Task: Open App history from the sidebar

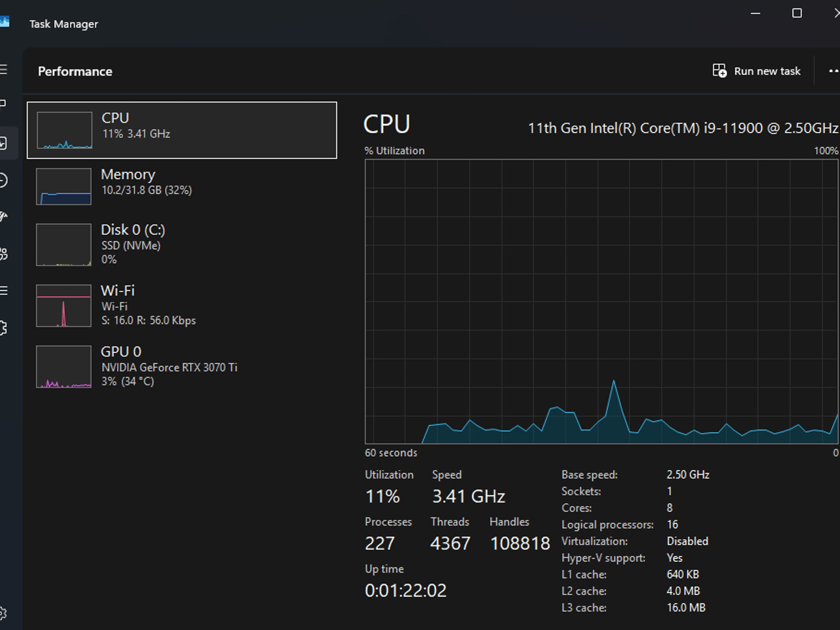Action: 3,180
